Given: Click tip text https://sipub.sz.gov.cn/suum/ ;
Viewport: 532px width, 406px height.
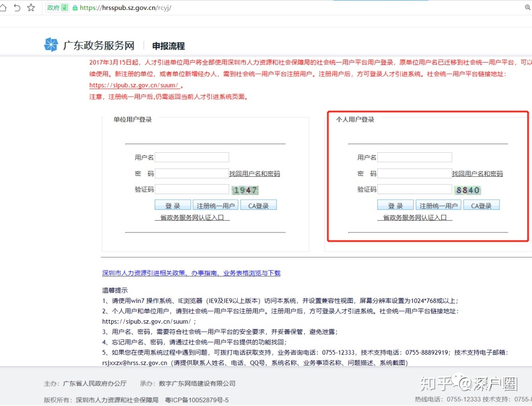Looking at the screenshot, I should coord(149,321).
